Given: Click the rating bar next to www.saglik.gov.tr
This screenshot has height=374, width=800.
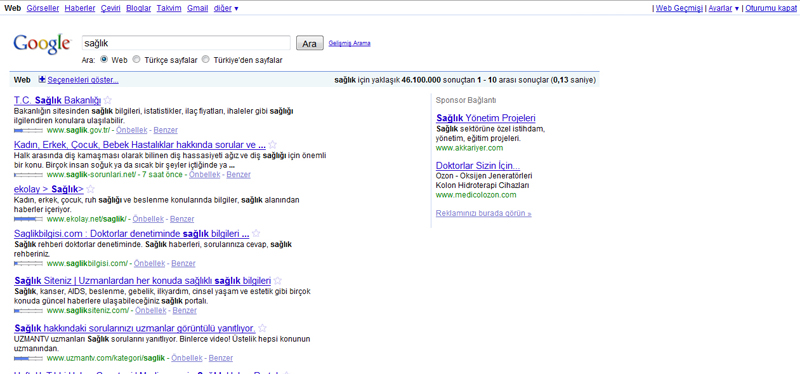Looking at the screenshot, I should pos(28,130).
